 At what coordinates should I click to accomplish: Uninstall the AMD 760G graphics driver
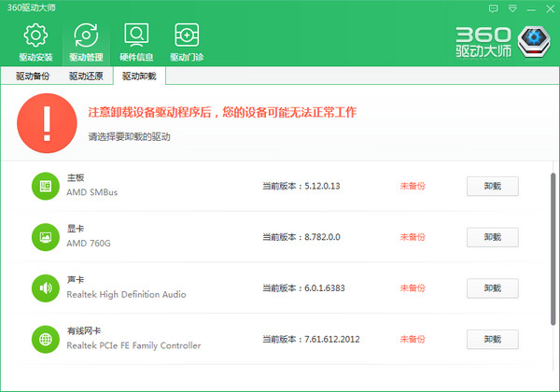pos(492,237)
